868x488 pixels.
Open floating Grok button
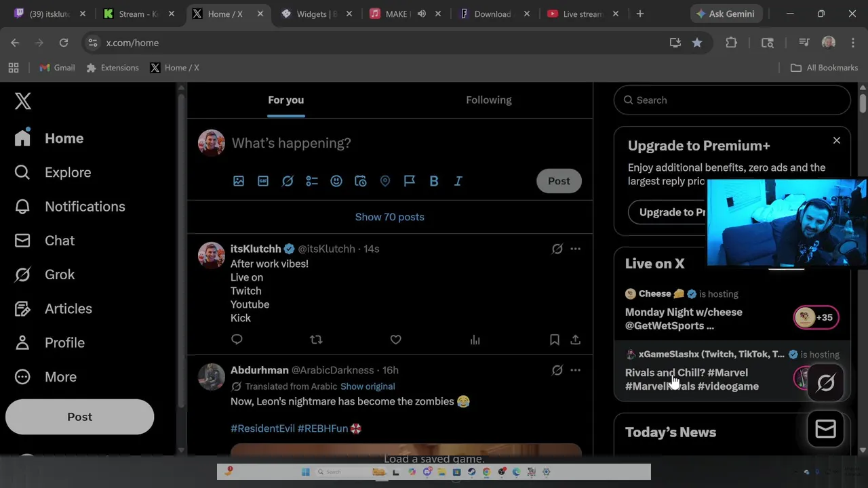[825, 383]
